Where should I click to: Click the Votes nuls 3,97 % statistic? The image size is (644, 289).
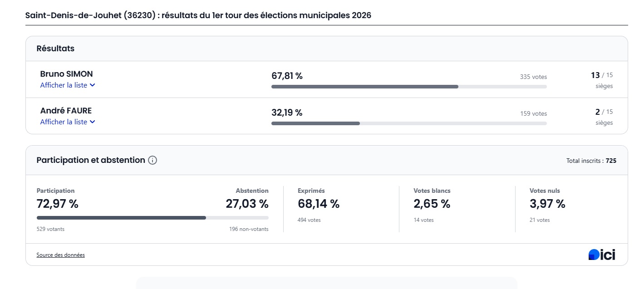point(547,204)
